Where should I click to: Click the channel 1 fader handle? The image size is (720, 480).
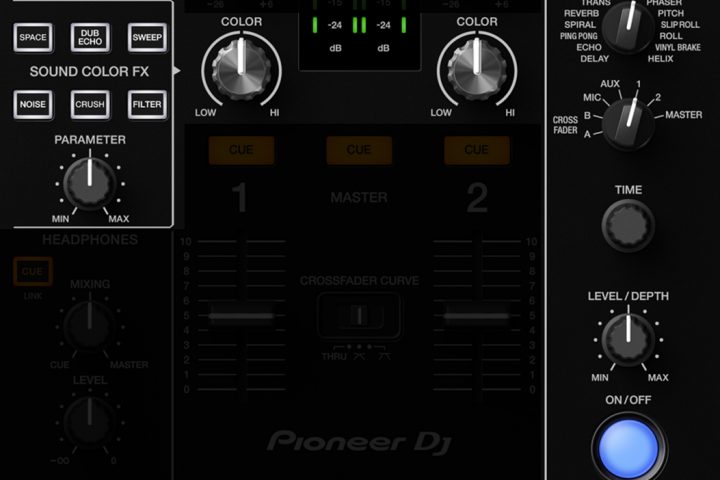tap(241, 315)
